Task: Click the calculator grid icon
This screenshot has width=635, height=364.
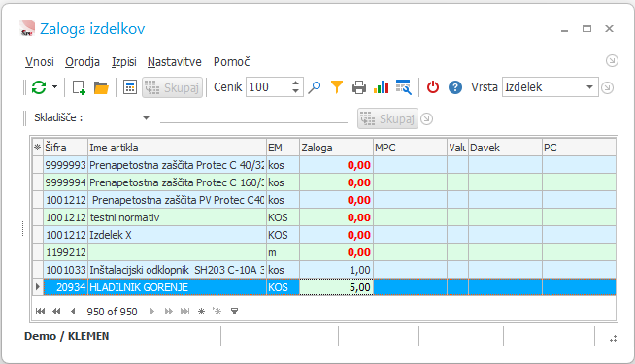Action: click(130, 87)
